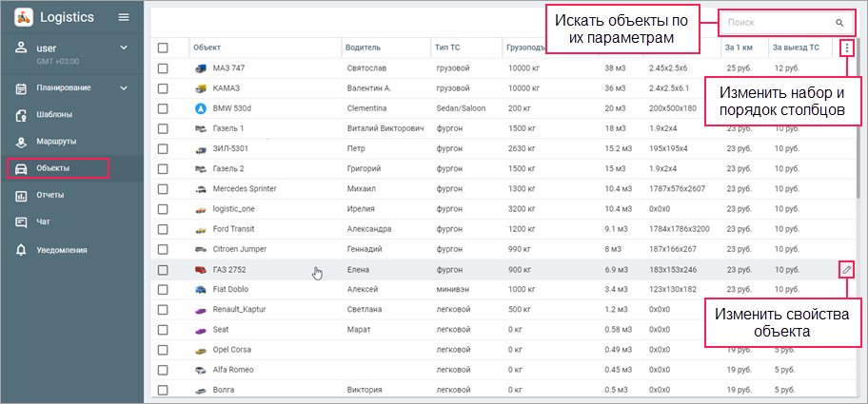Select the Ford Transit row checkbox
Viewport: 868px width, 404px height.
coord(163,229)
